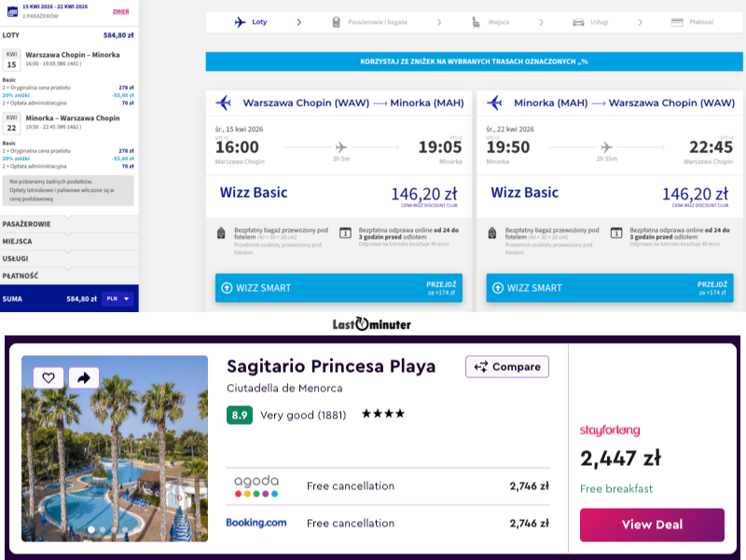This screenshot has height=560, width=746.
Task: Toggle Compare for Sagitario Princesa Playa
Action: [x=507, y=367]
